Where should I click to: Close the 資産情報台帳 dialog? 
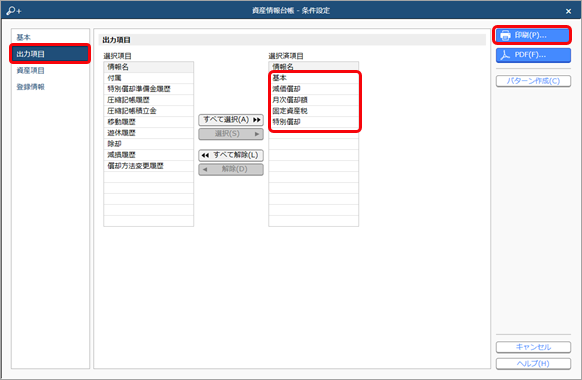[568, 11]
